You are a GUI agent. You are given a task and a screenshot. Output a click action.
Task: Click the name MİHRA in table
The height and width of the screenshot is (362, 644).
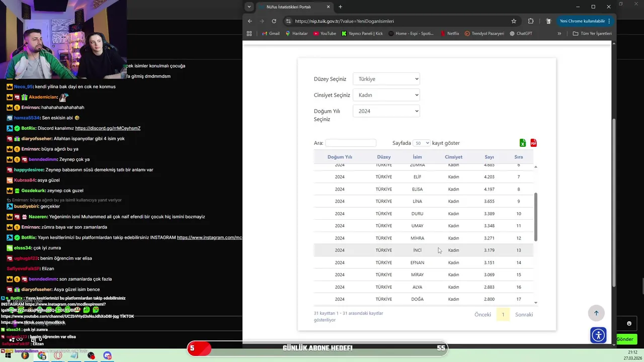(417, 238)
